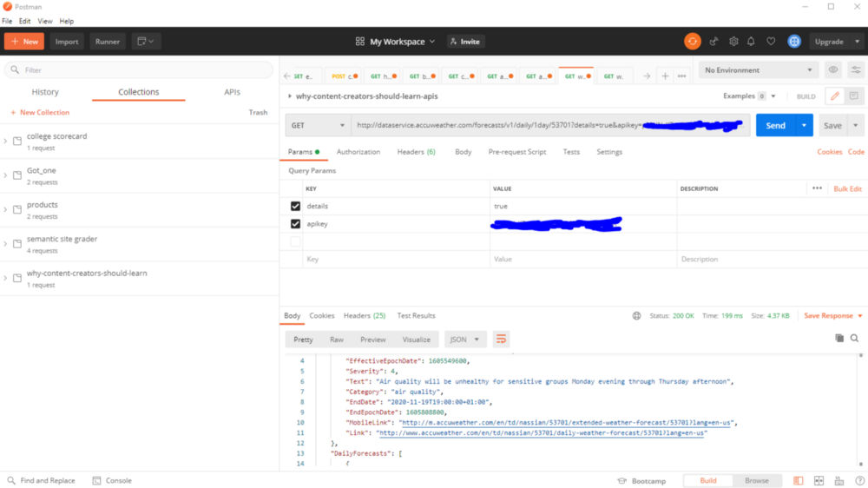Click New Collection link
This screenshot has height=488, width=868.
tap(40, 112)
